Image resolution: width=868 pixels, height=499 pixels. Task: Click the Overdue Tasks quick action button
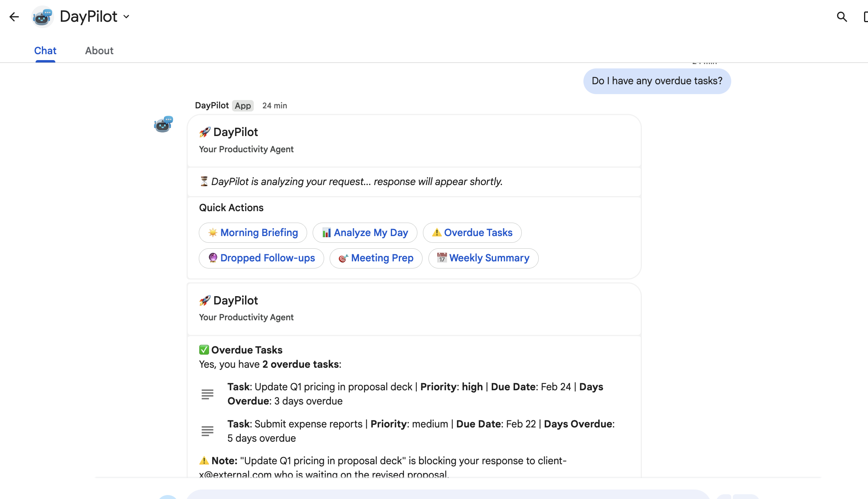[x=472, y=232]
